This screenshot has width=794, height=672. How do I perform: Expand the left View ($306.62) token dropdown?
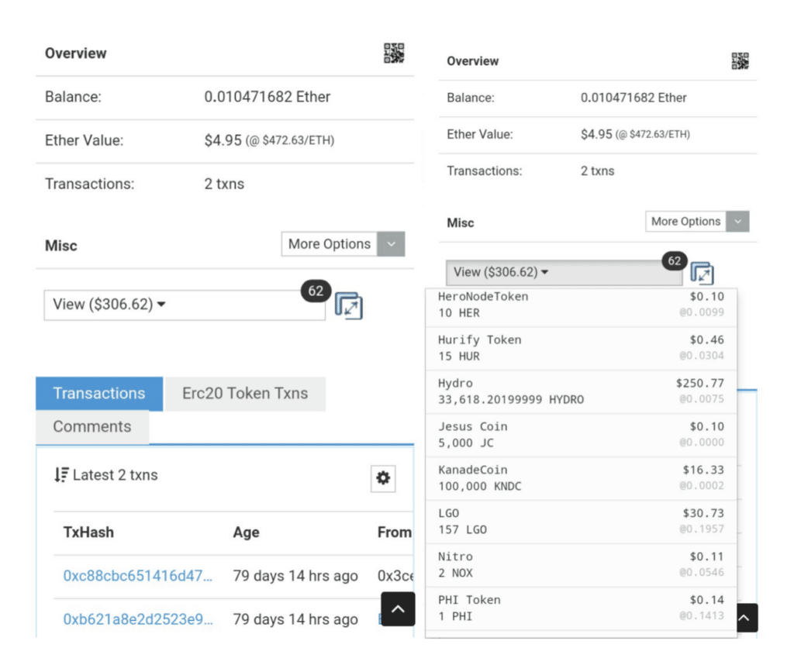[185, 305]
